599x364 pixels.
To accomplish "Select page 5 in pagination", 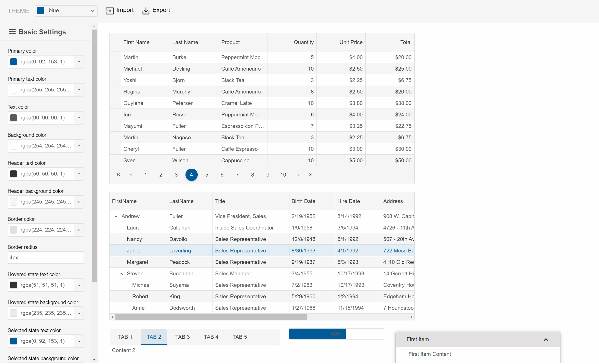I will 207,174.
